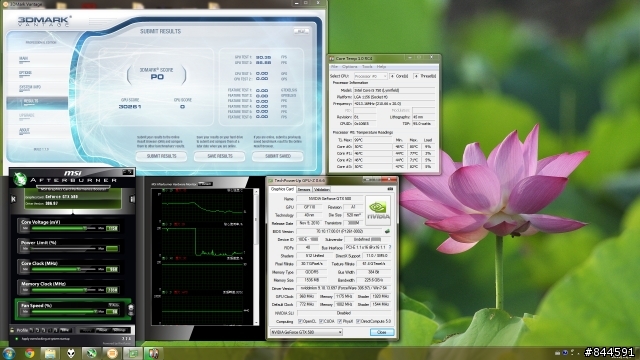Click the Detach button on hardware monitor

coord(205,184)
